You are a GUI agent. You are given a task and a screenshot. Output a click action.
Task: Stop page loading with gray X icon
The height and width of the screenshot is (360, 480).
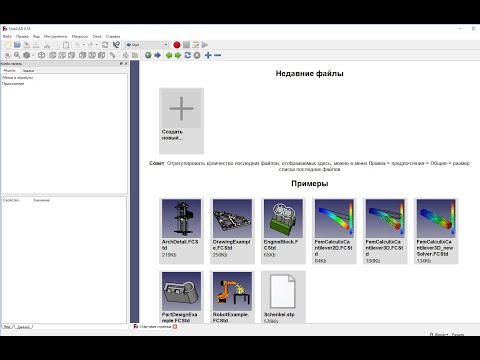[x=197, y=55]
